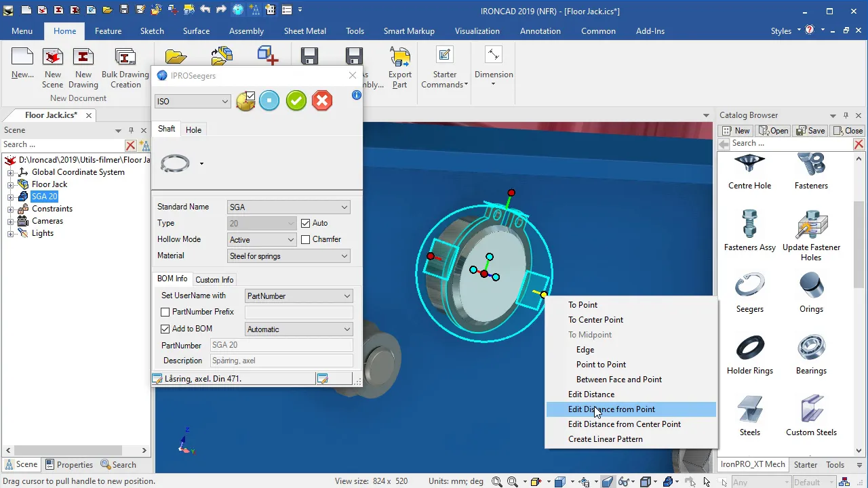This screenshot has width=868, height=488.
Task: Enable the Chamfer checkbox
Action: pyautogui.click(x=306, y=239)
